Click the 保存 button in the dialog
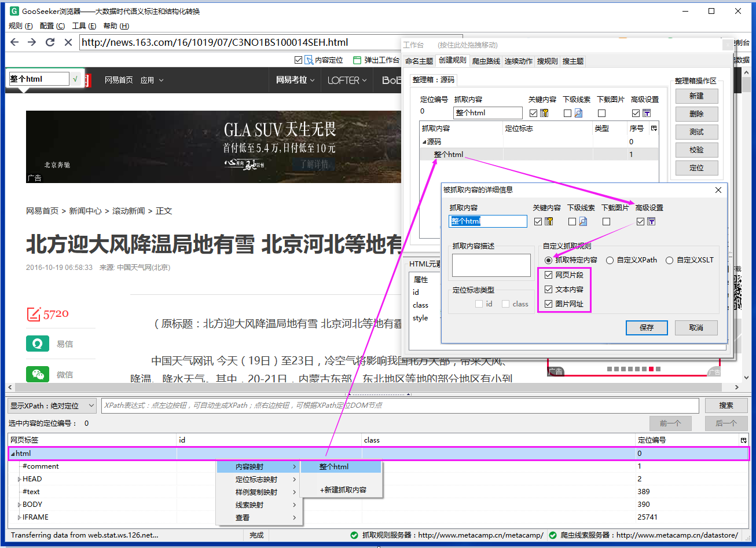The width and height of the screenshot is (756, 548). (x=647, y=328)
